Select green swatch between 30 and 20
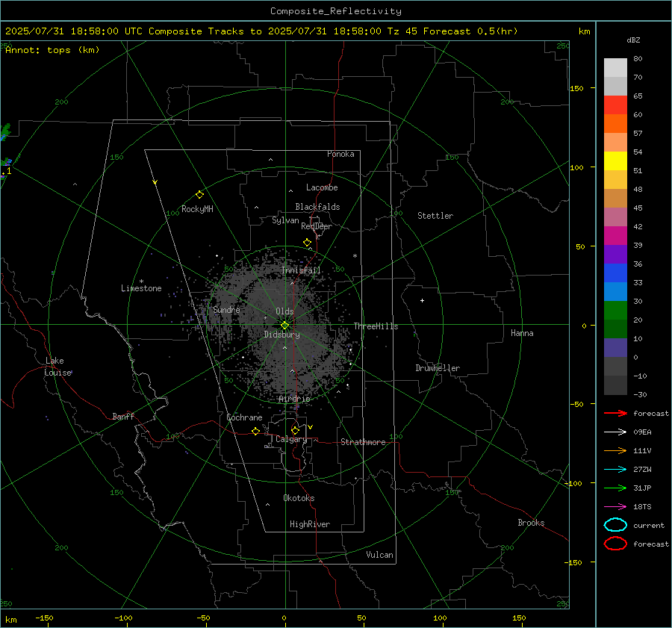Image resolution: width=672 pixels, height=628 pixels. click(615, 311)
